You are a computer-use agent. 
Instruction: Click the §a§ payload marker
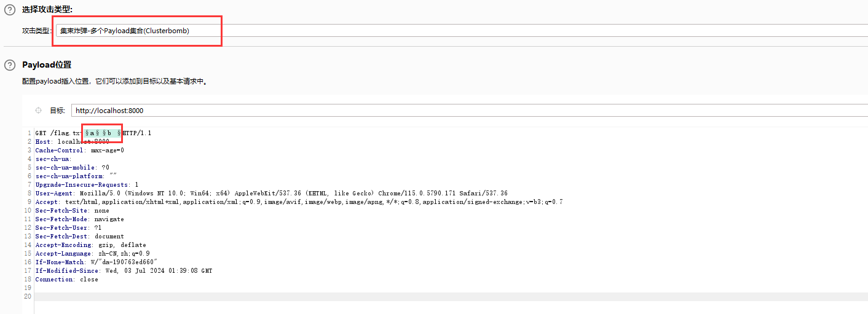coord(91,133)
